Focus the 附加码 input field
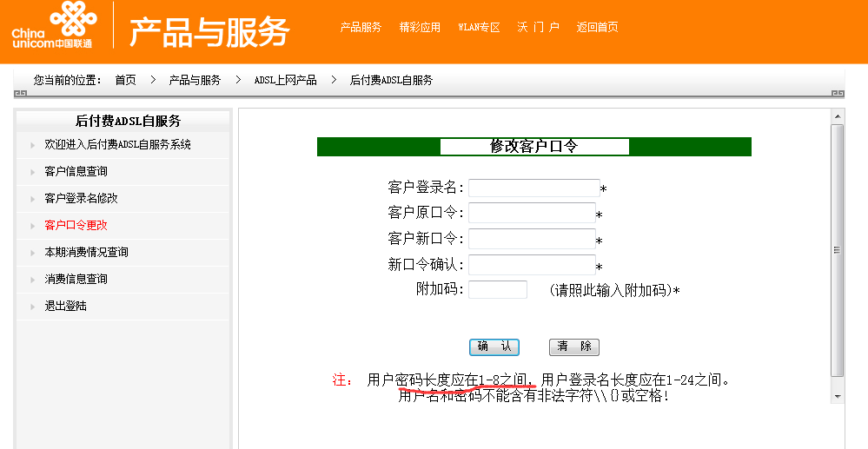 (498, 289)
